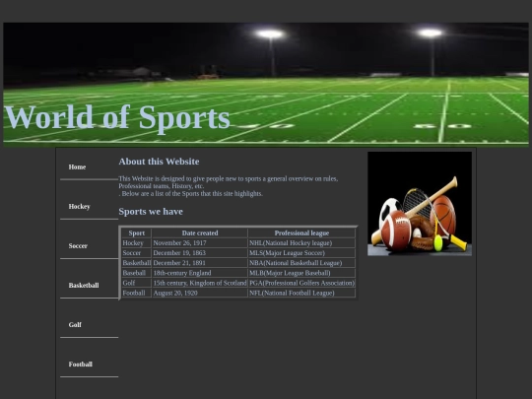Select the Football cell in the table

tap(137, 293)
